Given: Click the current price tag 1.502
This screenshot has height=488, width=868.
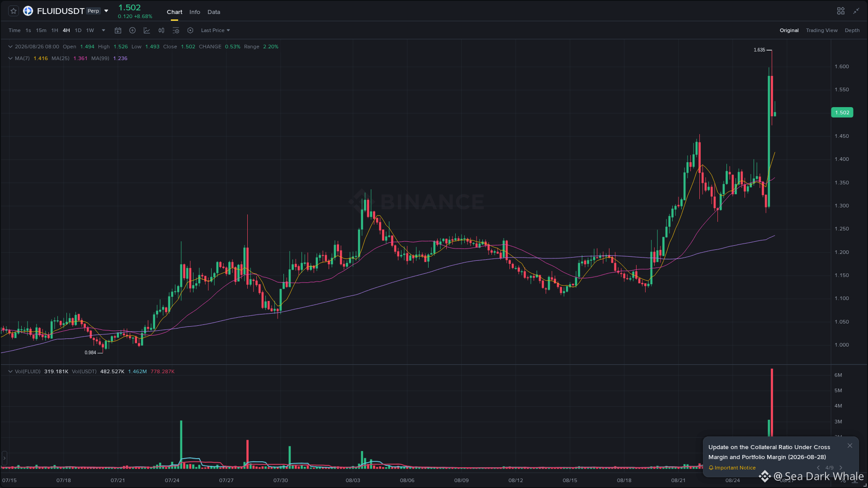Looking at the screenshot, I should (x=842, y=113).
